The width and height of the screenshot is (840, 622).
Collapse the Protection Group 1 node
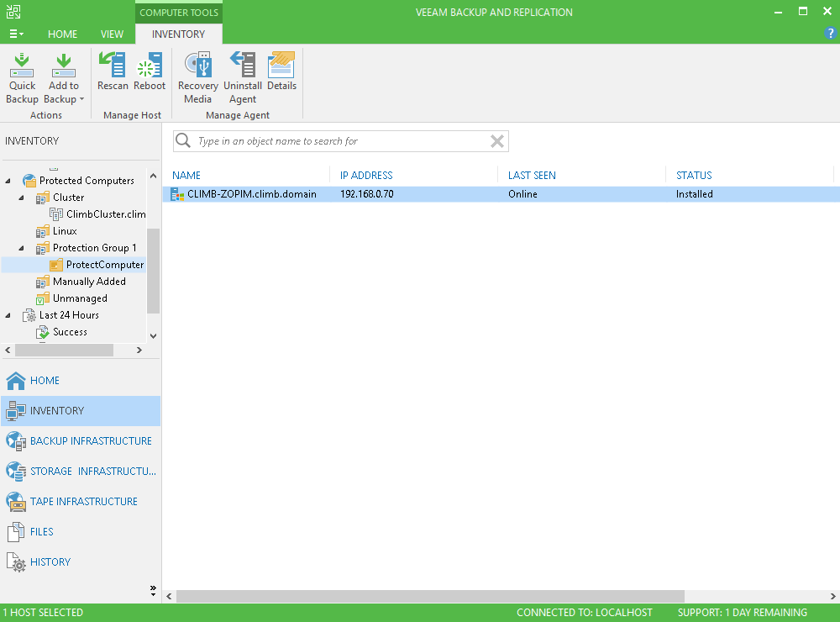pos(22,248)
